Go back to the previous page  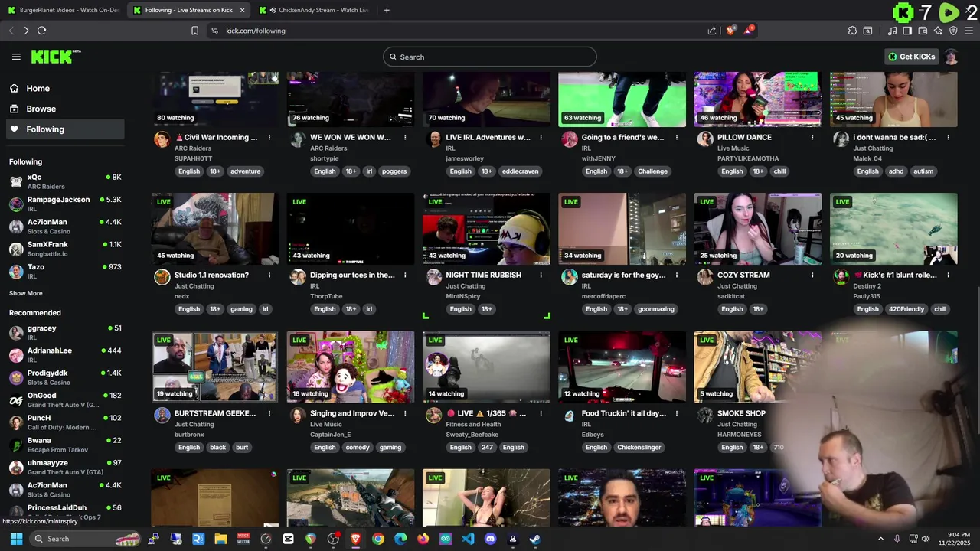[11, 31]
